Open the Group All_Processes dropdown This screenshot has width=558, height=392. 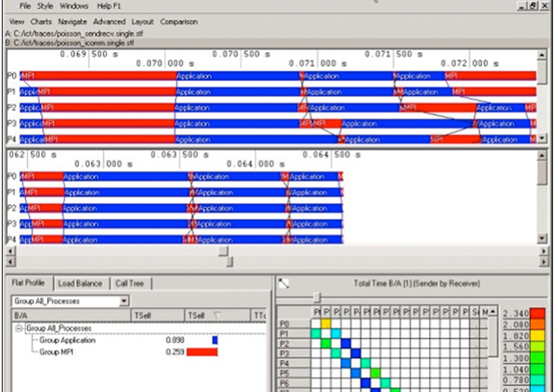pos(124,301)
